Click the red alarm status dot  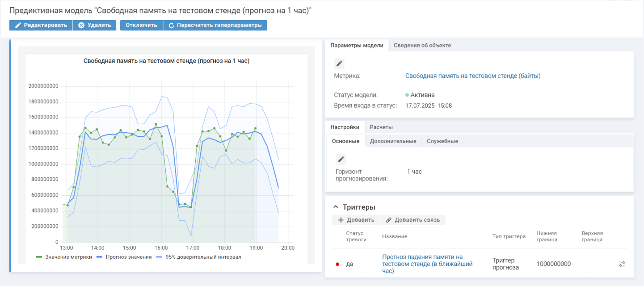(337, 264)
